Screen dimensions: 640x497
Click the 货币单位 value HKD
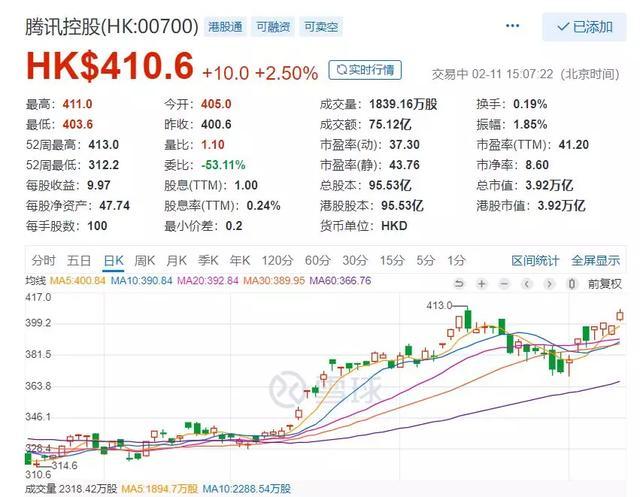394,226
